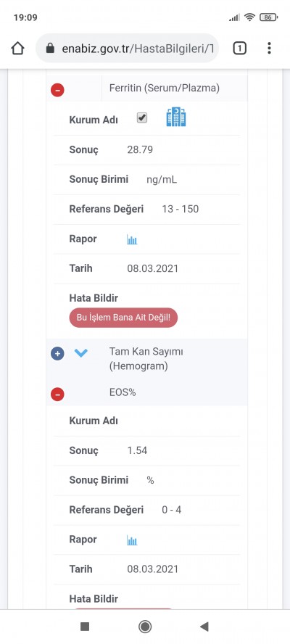Screen dimensions: 290x644
Task: Click the hospital building icon beside Kurum Adı
Action: click(x=176, y=117)
